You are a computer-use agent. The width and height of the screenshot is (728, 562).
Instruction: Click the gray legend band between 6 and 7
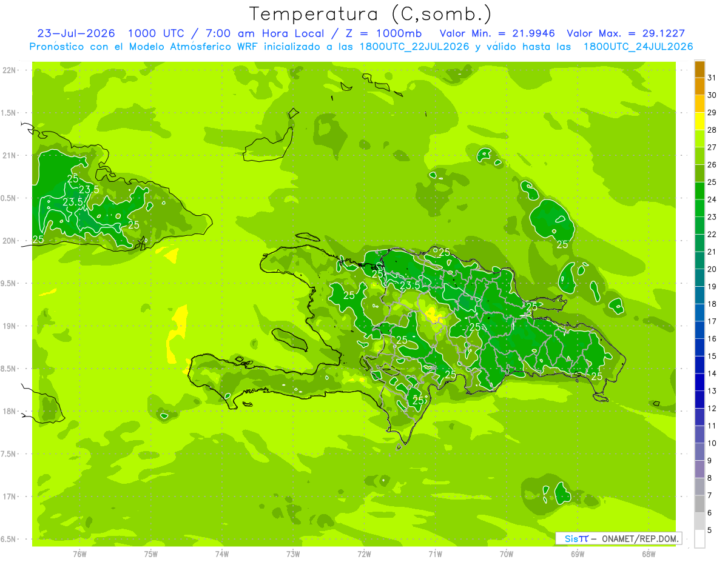coord(699,504)
